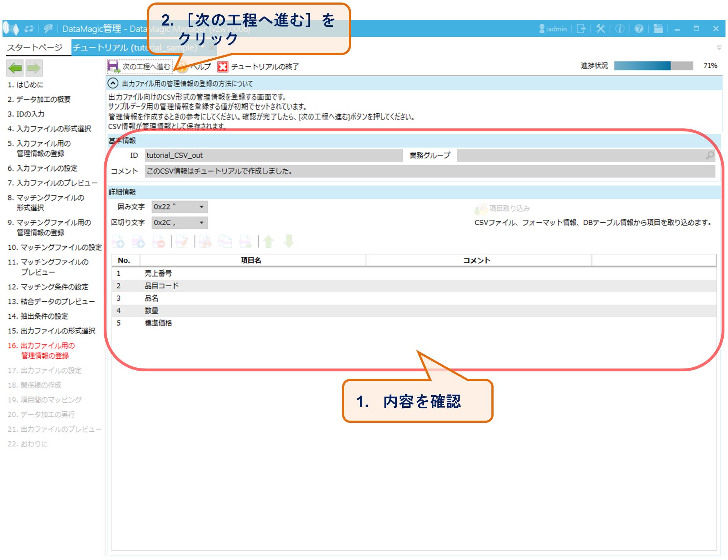Click the コメント input field
The height and width of the screenshot is (560, 728).
[429, 171]
